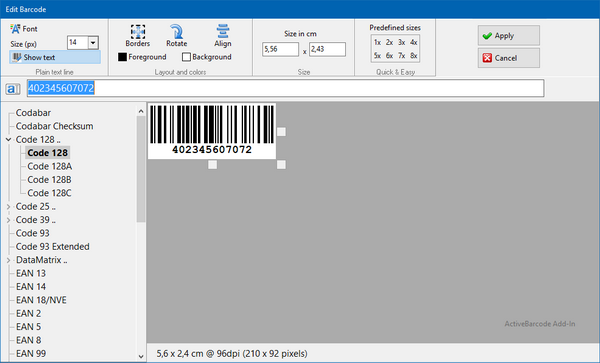Select predefined size 2x
The height and width of the screenshot is (363, 600).
(389, 42)
